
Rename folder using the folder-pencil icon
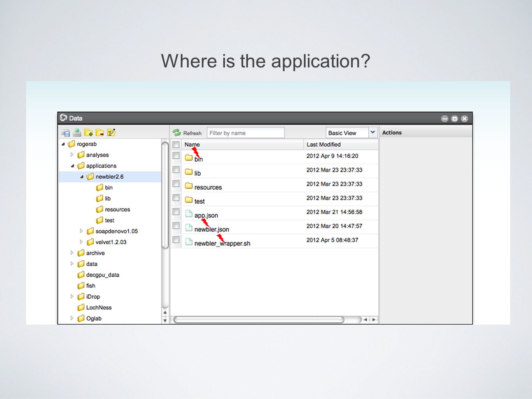click(111, 132)
